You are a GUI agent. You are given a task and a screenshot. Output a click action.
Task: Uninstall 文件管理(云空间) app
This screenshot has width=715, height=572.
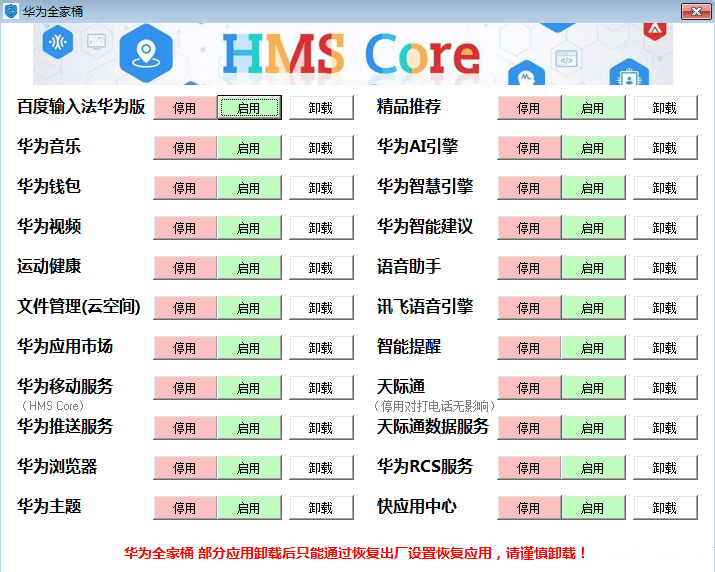pyautogui.click(x=321, y=308)
